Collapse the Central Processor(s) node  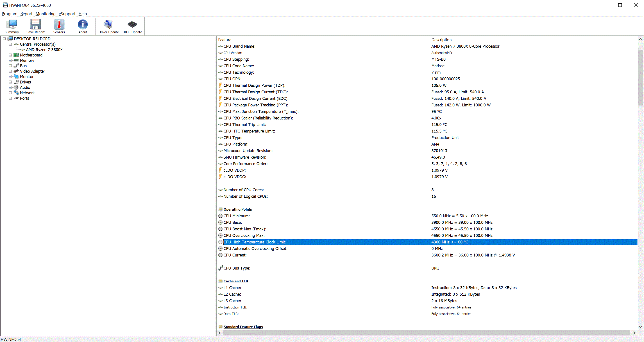click(10, 44)
